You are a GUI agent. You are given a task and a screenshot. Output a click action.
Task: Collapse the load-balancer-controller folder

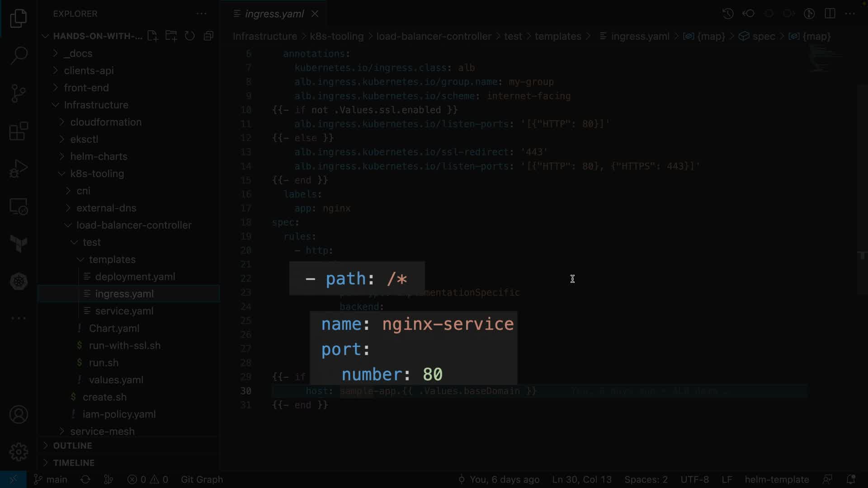[x=133, y=225]
